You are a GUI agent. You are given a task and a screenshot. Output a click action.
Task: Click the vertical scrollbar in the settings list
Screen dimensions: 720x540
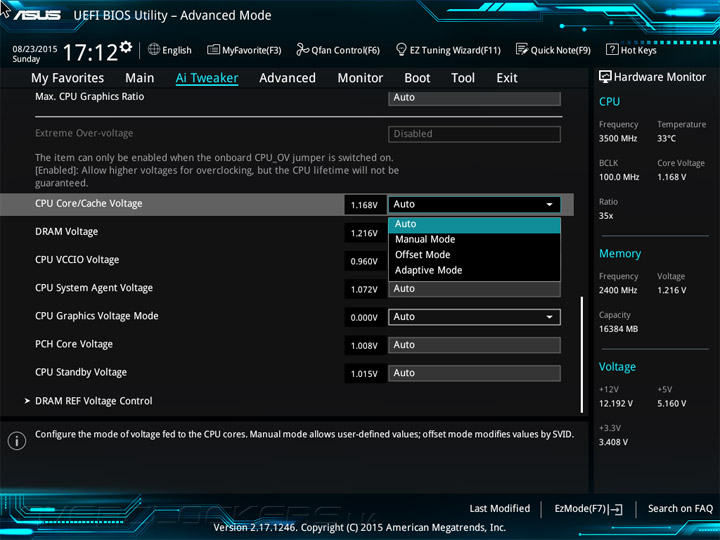point(582,354)
